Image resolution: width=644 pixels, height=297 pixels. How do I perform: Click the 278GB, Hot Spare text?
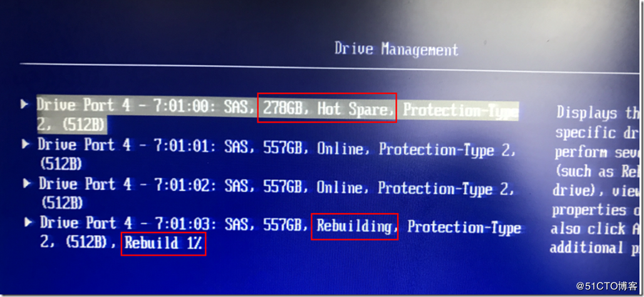point(328,109)
